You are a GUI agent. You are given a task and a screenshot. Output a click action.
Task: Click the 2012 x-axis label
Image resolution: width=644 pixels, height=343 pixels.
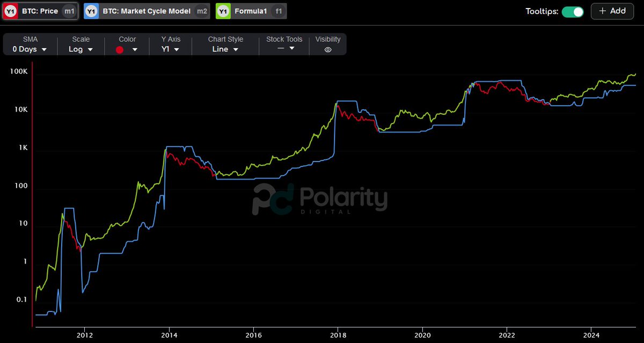point(85,335)
